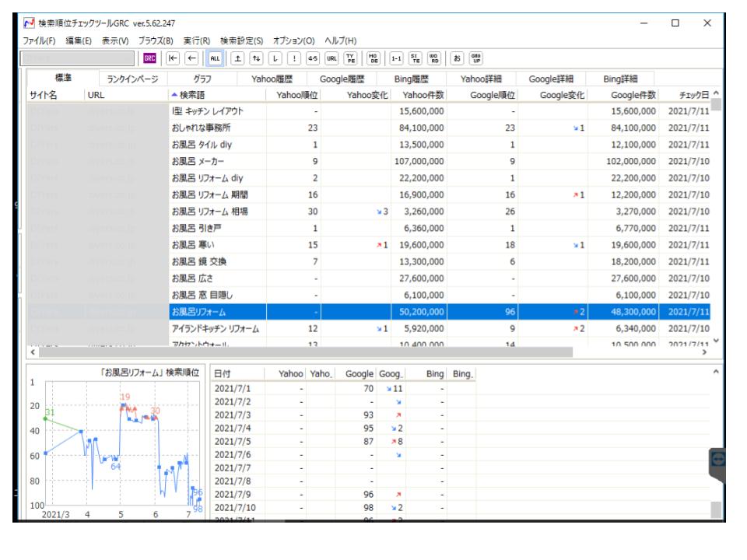The image size is (747, 560).
Task: Switch to the Google詳細 tab
Action: 551,79
